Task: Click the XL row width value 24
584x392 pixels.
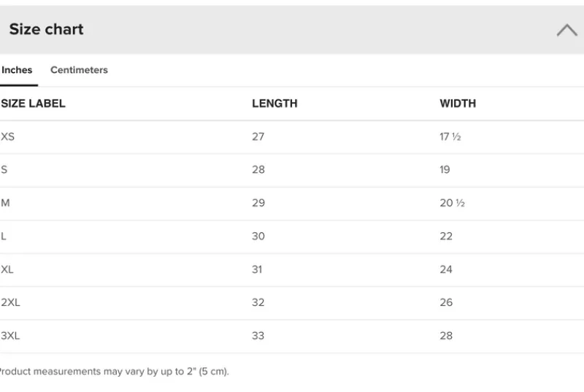Action: click(446, 269)
